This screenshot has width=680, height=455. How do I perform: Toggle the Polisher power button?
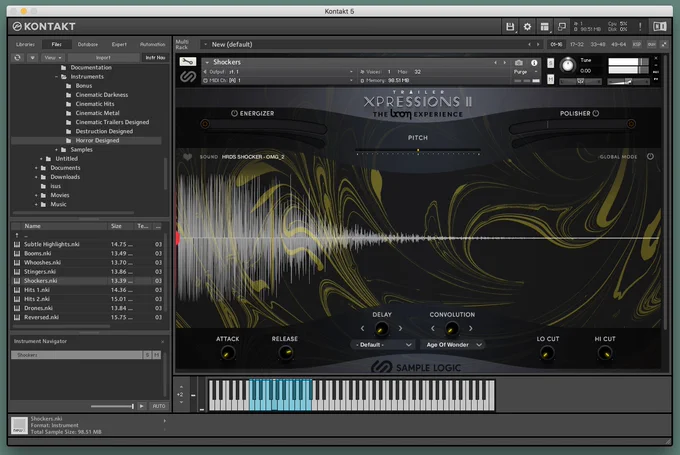[x=596, y=113]
